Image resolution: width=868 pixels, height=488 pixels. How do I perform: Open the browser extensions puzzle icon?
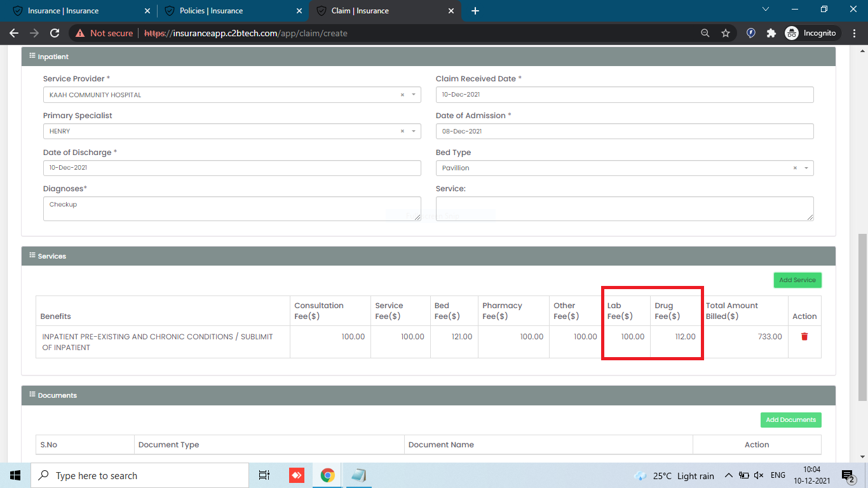(771, 33)
